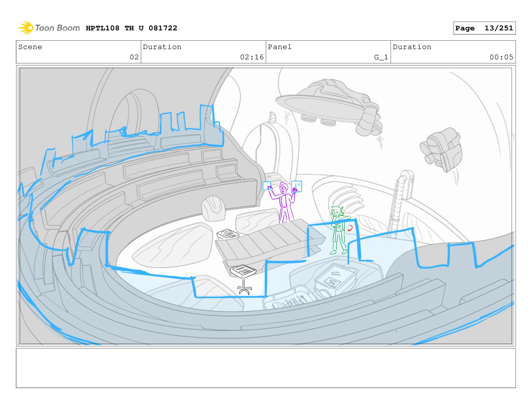Select the Panel label
532x412 pixels.
[280, 47]
